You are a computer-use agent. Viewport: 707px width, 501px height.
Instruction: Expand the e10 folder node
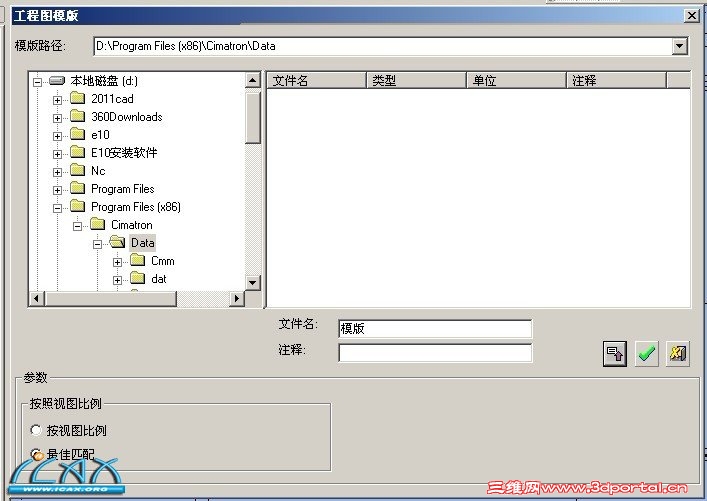point(57,136)
